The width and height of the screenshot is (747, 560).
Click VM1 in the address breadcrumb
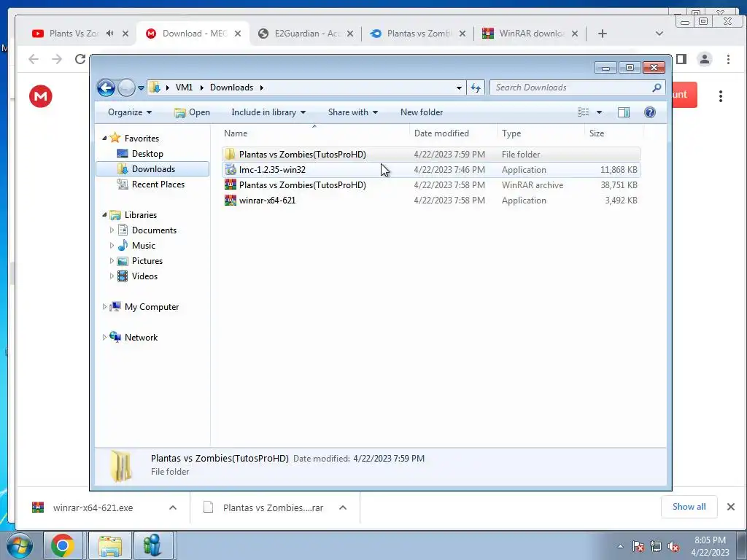[184, 87]
